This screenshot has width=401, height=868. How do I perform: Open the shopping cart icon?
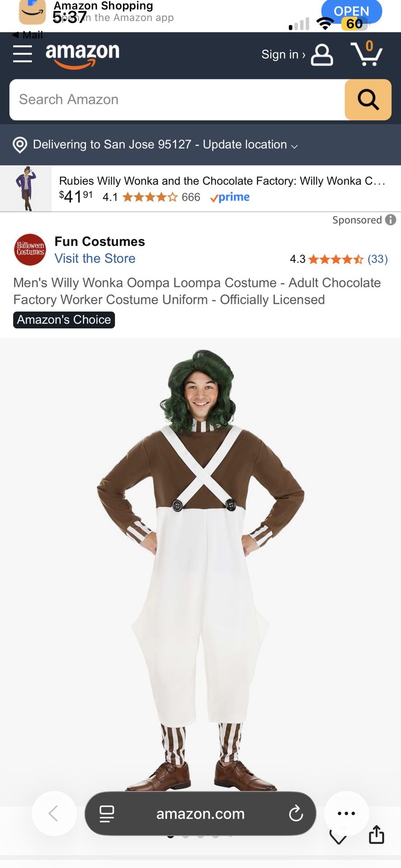pyautogui.click(x=367, y=53)
